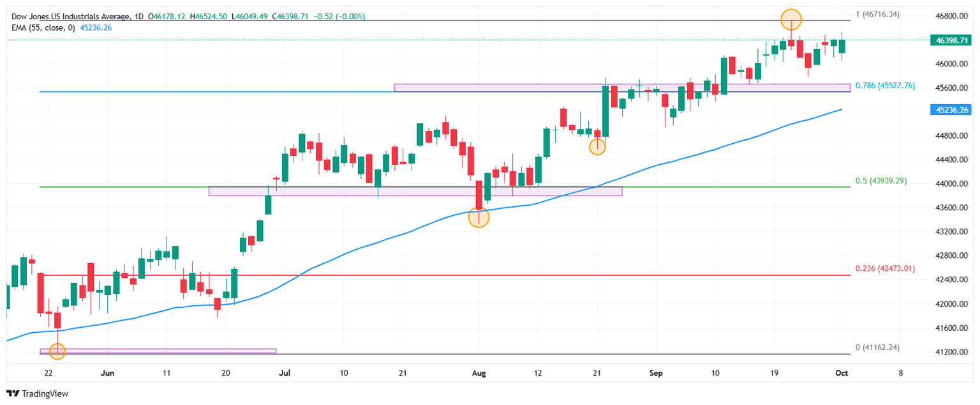Select the red 0.236 Fibonacci level line

[x=445, y=275]
